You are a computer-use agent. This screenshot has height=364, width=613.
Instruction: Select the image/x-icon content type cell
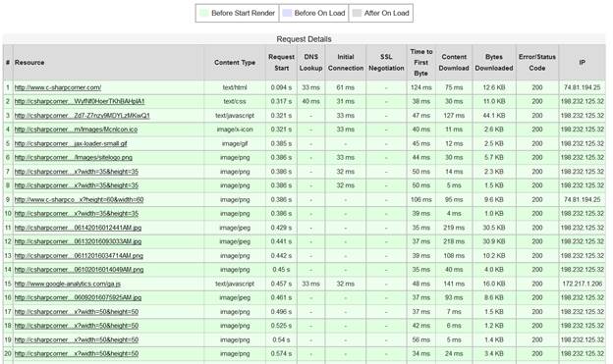point(235,130)
